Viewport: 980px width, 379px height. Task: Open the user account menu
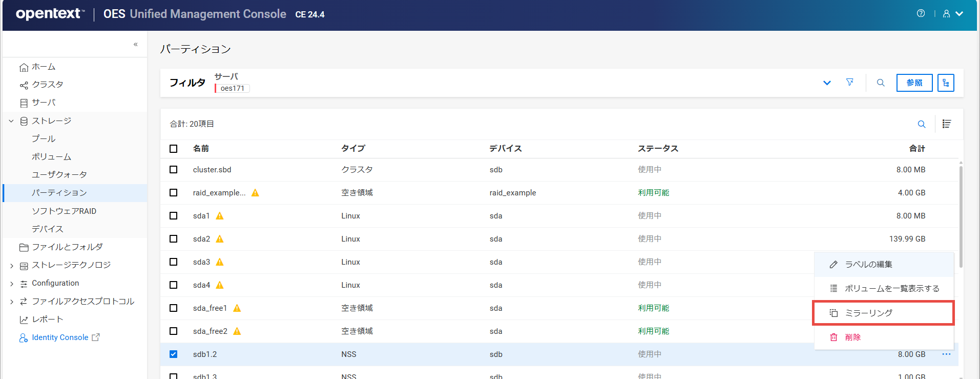click(952, 14)
